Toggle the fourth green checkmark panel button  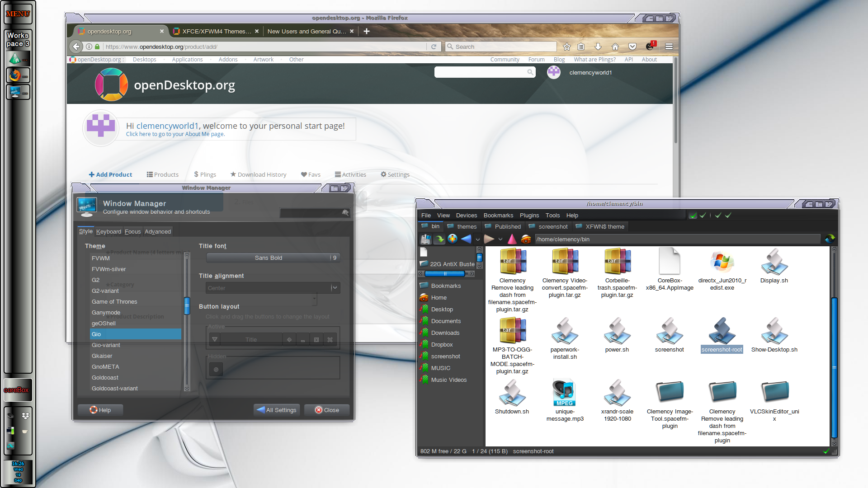(728, 216)
